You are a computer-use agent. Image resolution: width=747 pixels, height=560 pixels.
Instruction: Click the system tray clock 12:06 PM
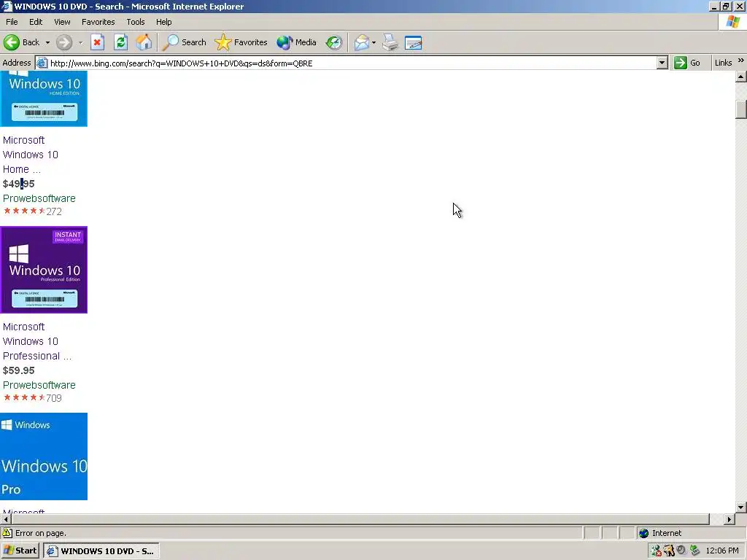[721, 551]
